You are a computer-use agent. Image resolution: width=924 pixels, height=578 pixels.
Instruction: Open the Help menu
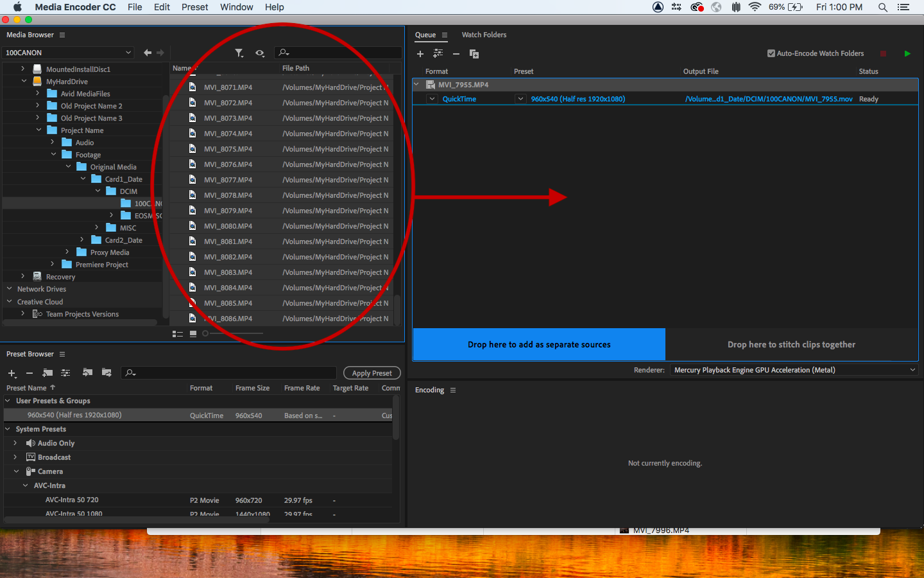(x=274, y=7)
